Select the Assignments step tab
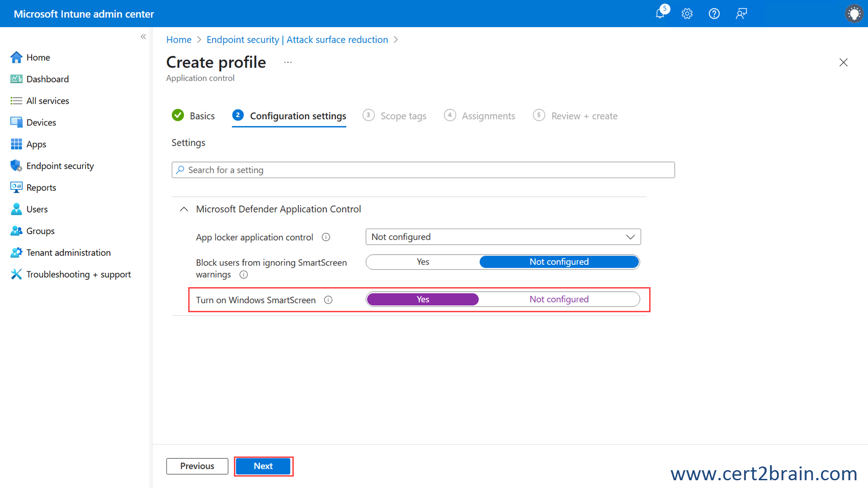 pyautogui.click(x=479, y=116)
